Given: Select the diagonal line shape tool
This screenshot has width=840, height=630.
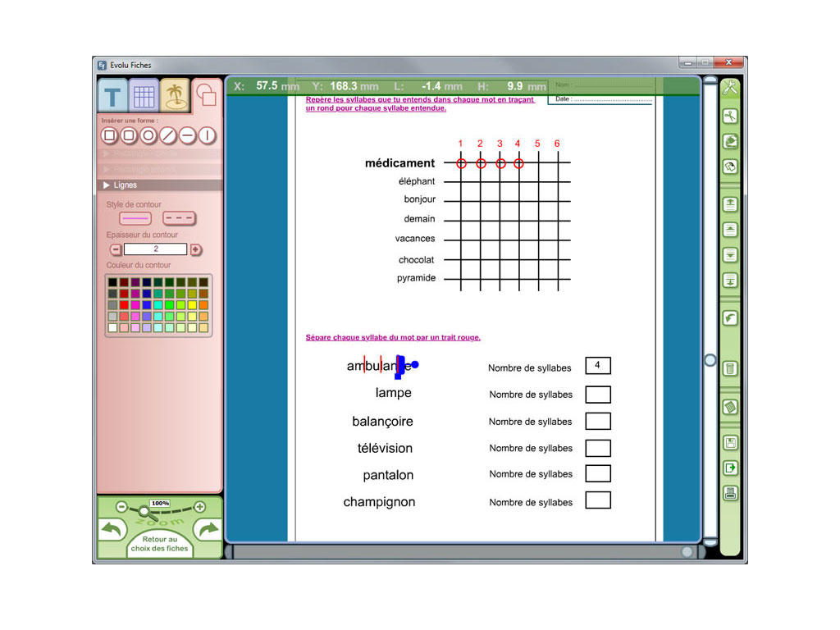Looking at the screenshot, I should [x=168, y=135].
